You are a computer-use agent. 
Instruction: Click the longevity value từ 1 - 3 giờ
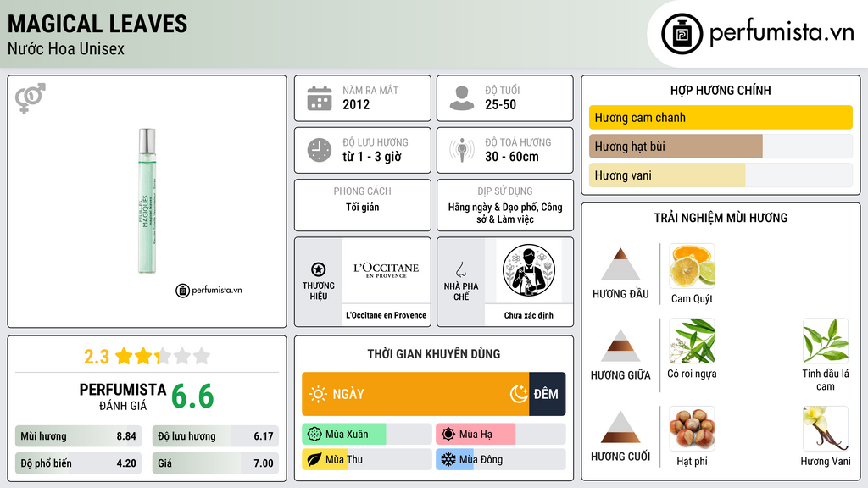coord(372,157)
